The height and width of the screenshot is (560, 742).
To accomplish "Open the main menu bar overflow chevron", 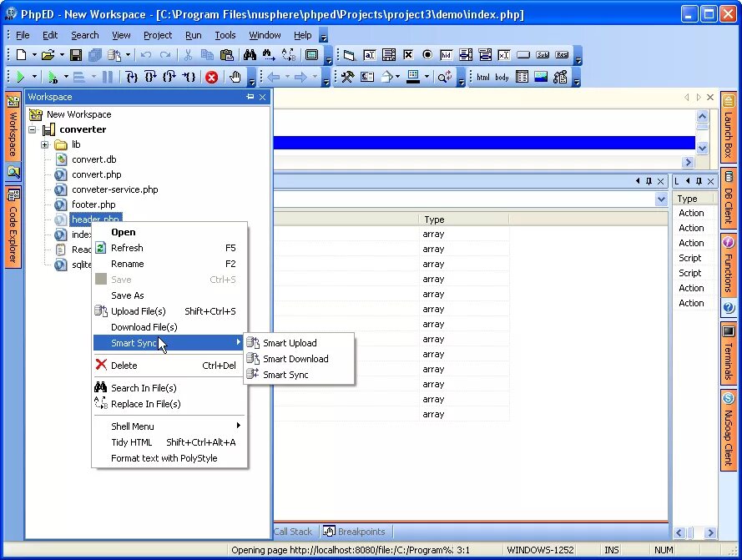I will point(323,37).
